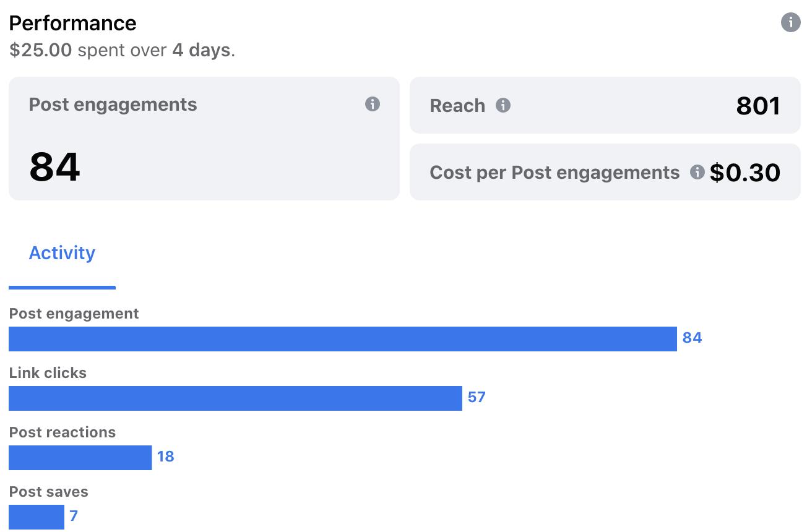Click the Post reactions bar
807x532 pixels.
click(x=80, y=458)
